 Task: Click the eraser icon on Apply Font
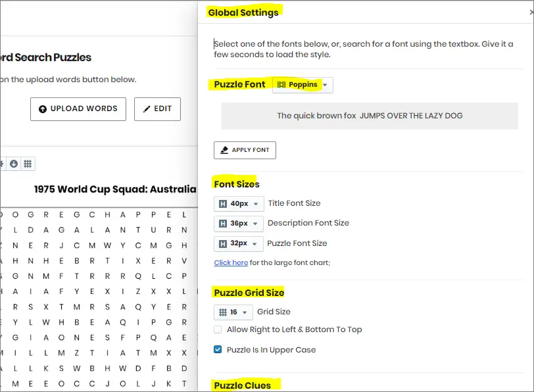click(x=224, y=150)
